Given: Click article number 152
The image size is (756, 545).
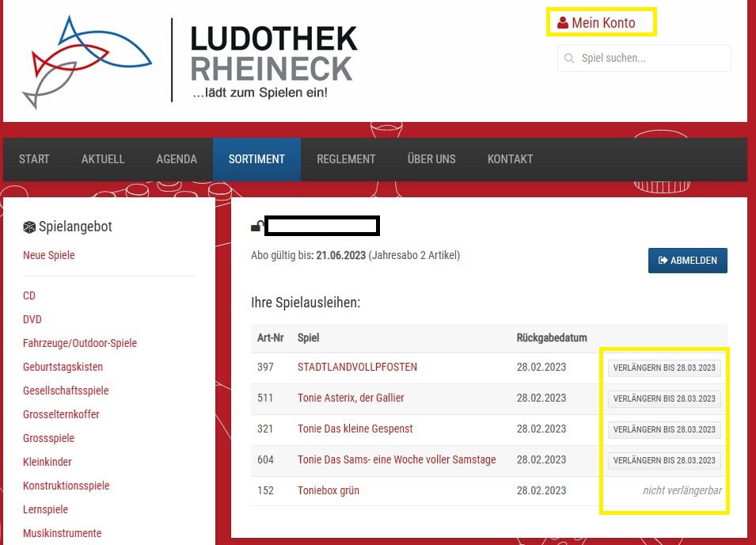Looking at the screenshot, I should coord(265,490).
